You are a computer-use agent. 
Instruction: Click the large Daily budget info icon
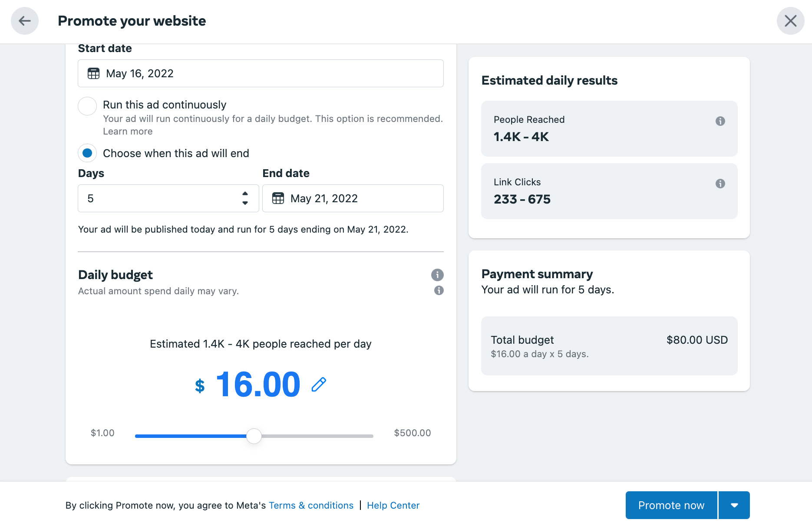pyautogui.click(x=437, y=275)
